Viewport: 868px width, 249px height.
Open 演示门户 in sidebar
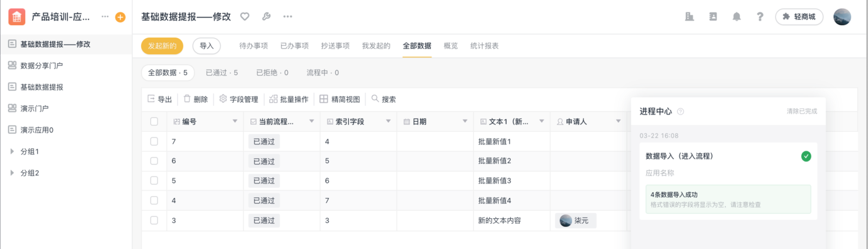[66, 108]
